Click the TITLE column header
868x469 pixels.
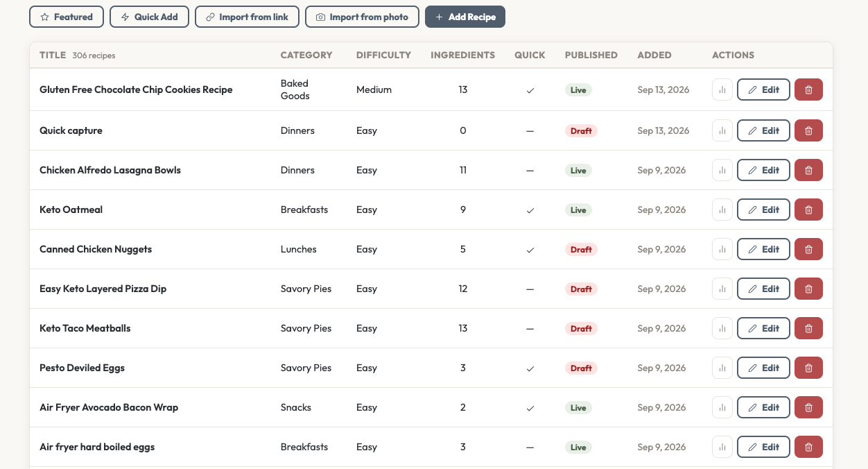53,55
